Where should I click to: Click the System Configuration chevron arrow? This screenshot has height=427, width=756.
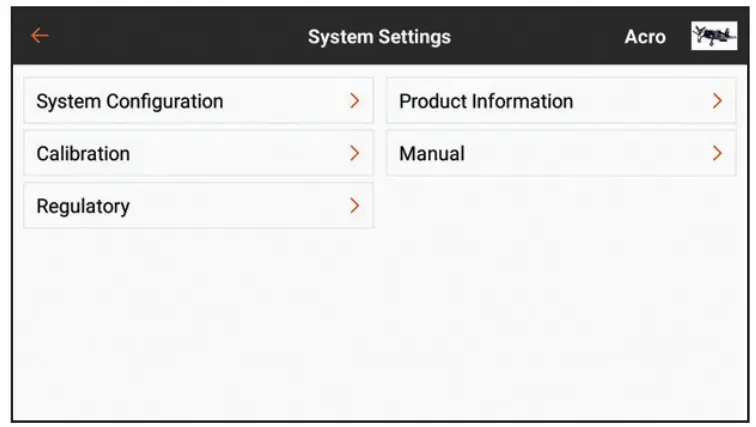pyautogui.click(x=354, y=101)
